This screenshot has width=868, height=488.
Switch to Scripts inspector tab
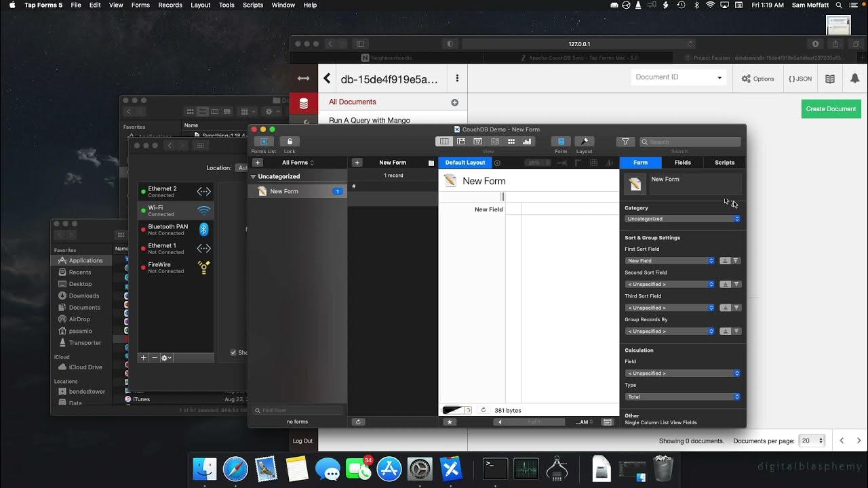[725, 163]
